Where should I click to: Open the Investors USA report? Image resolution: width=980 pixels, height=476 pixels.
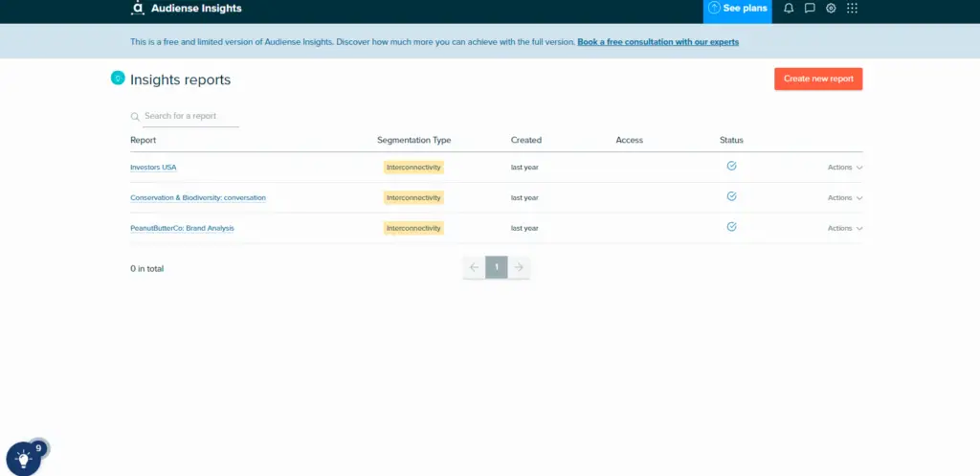pyautogui.click(x=153, y=168)
